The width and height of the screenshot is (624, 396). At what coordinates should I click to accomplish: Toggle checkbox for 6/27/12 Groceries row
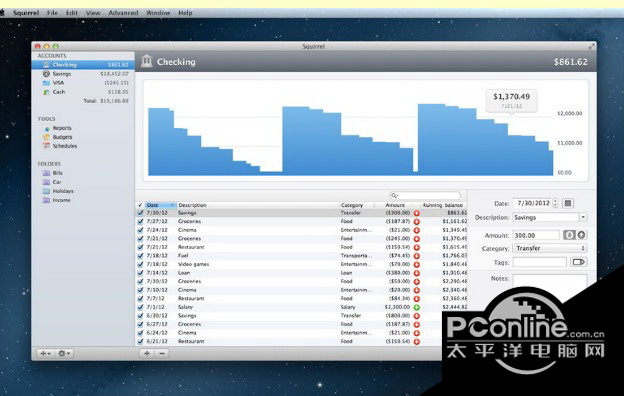point(140,324)
